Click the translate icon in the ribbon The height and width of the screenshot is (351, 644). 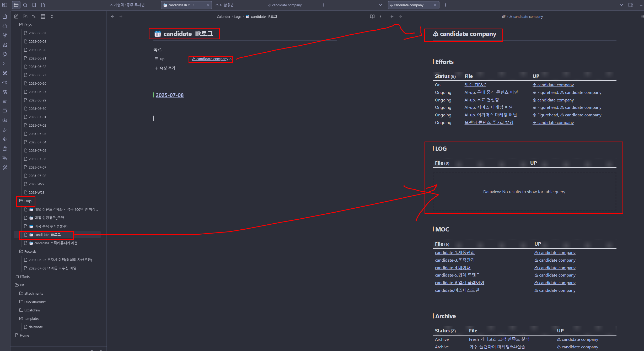(x=5, y=158)
